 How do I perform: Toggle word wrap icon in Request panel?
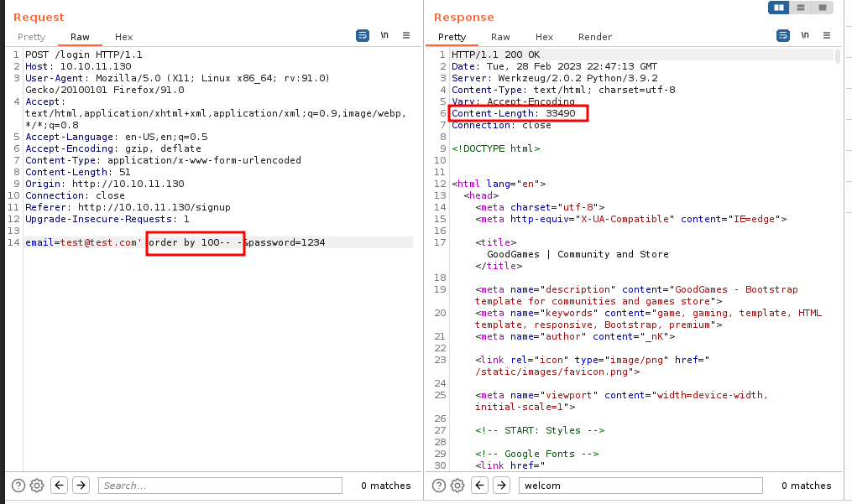363,35
